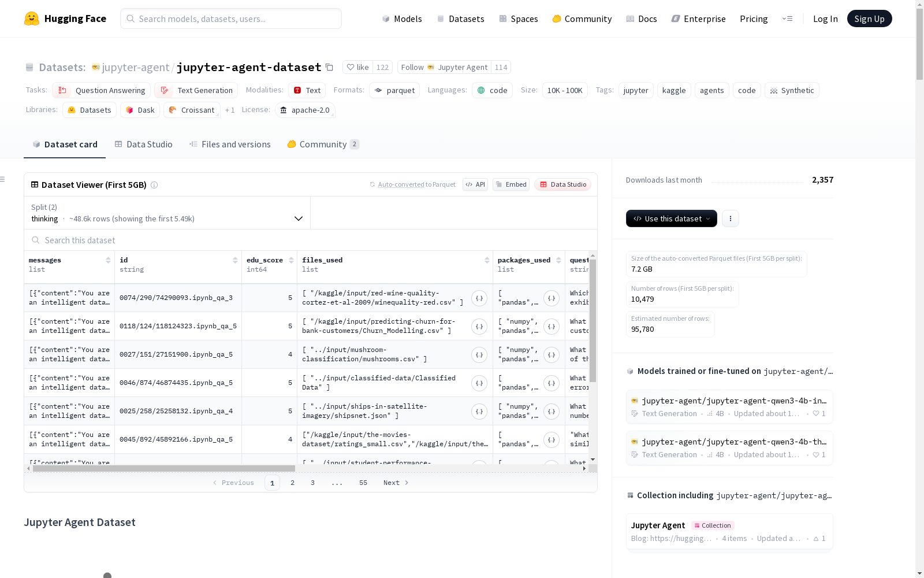Filter by the Question Answering task tag
This screenshot has width=924, height=578.
pyautogui.click(x=102, y=90)
